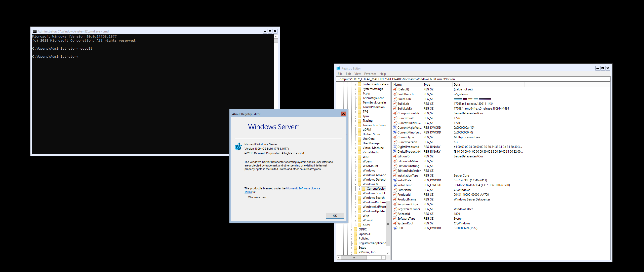Image resolution: width=644 pixels, height=272 pixels.
Task: Click the Data column header
Action: pos(488,85)
